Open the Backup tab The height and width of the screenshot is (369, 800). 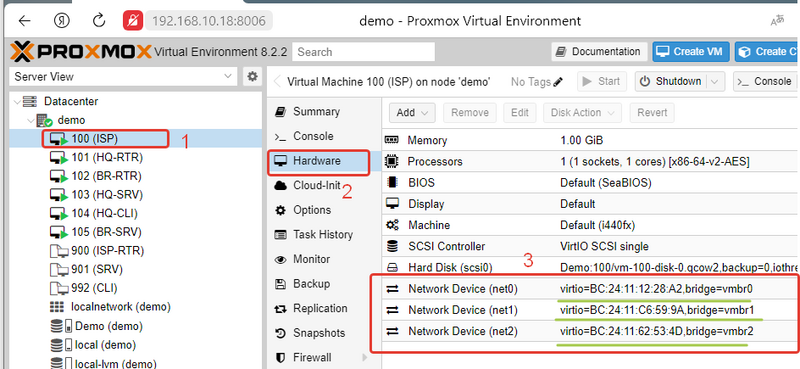coord(324,284)
